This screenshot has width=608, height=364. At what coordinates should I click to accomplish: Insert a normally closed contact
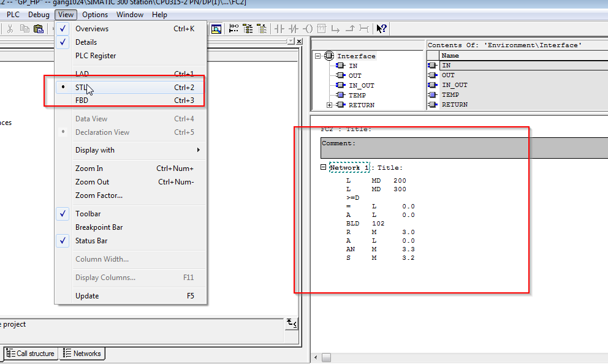[294, 28]
